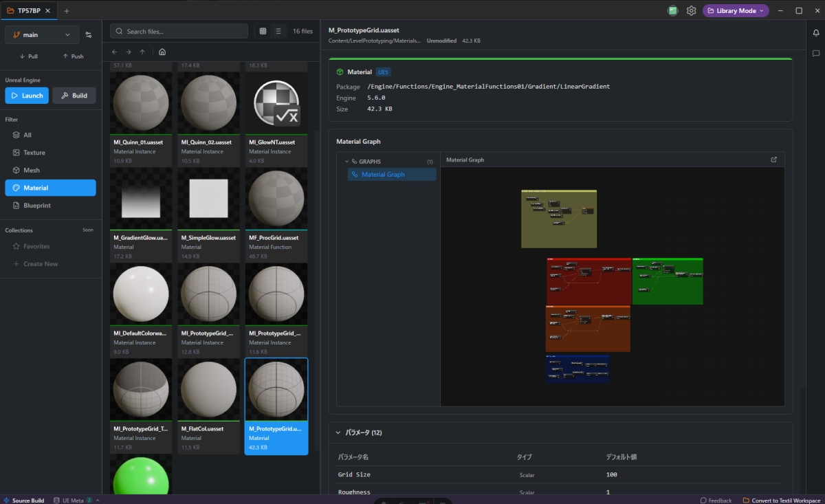The image size is (825, 504).
Task: Open the Library Mode dropdown
Action: point(735,10)
